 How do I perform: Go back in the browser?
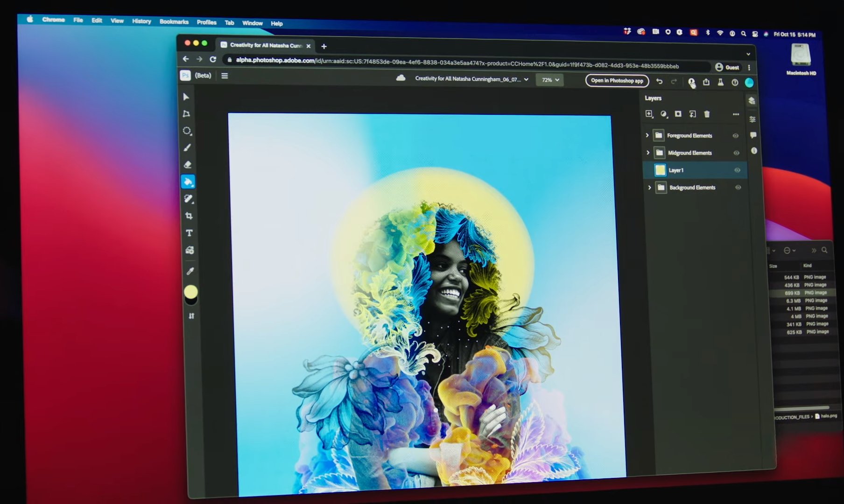pos(186,59)
